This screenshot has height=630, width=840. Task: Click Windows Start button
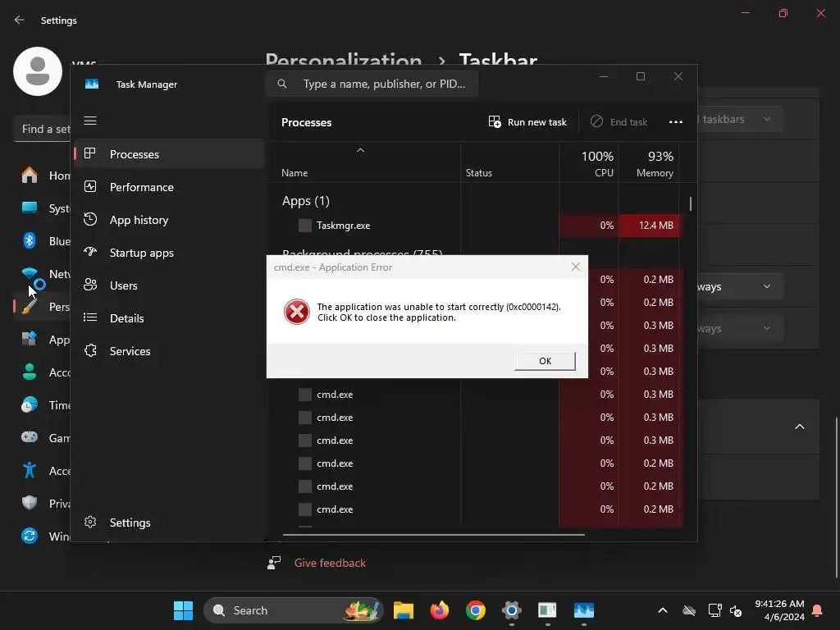(183, 610)
